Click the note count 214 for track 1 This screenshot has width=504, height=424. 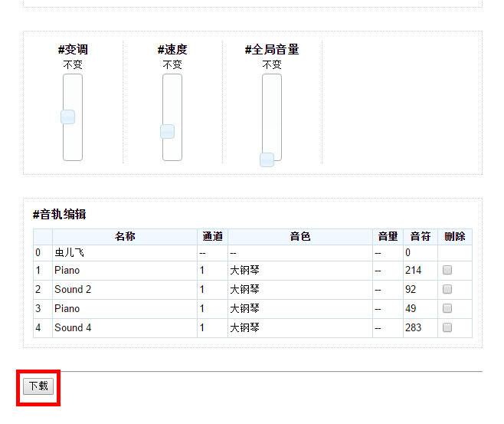(414, 271)
